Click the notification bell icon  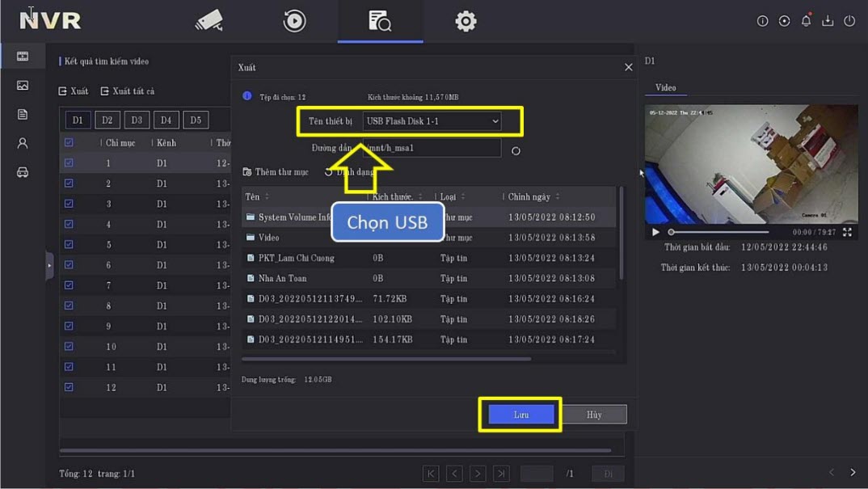(806, 21)
